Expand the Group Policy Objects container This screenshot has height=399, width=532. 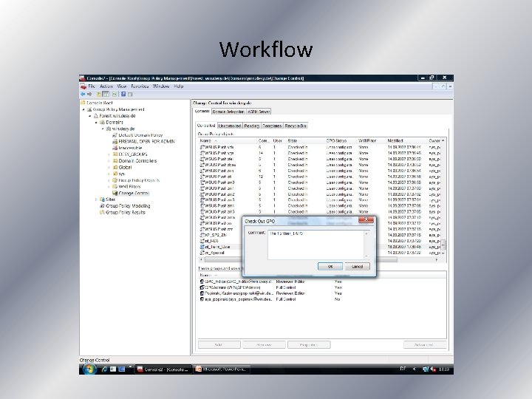tap(109, 180)
